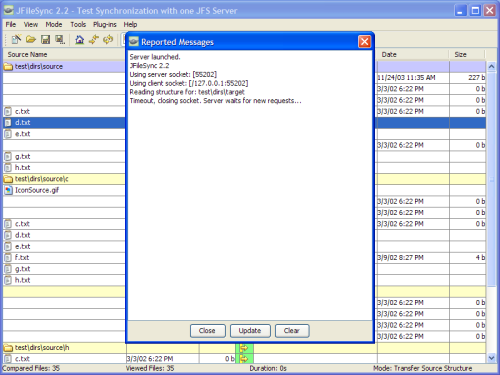This screenshot has height=375, width=500.
Task: Save the profile with the floppy disk icon
Action: (45, 40)
